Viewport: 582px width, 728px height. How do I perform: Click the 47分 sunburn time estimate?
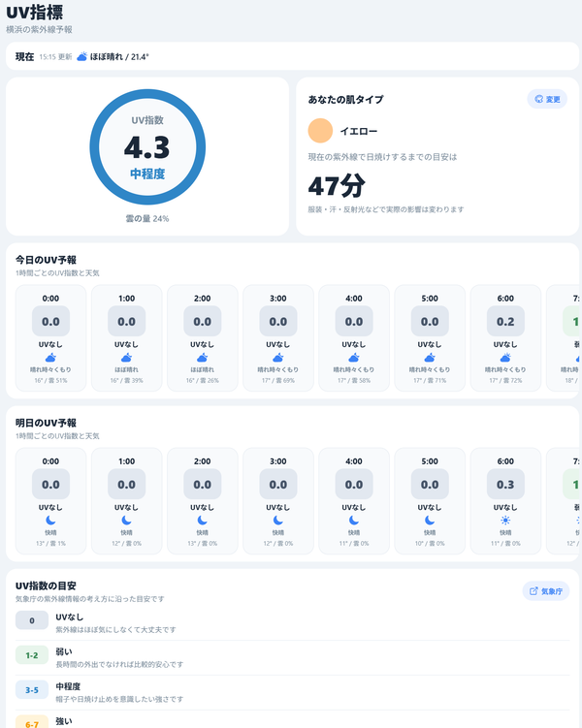(x=337, y=186)
